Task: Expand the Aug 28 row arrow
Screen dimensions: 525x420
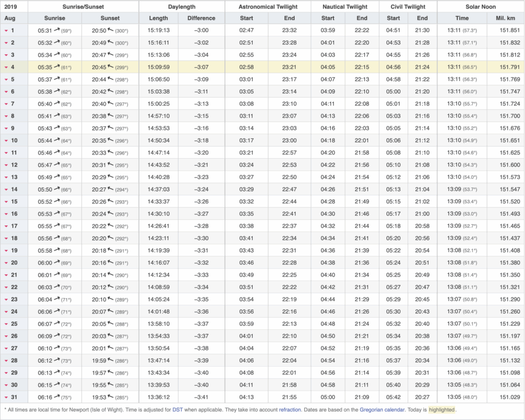Action: 6,361
